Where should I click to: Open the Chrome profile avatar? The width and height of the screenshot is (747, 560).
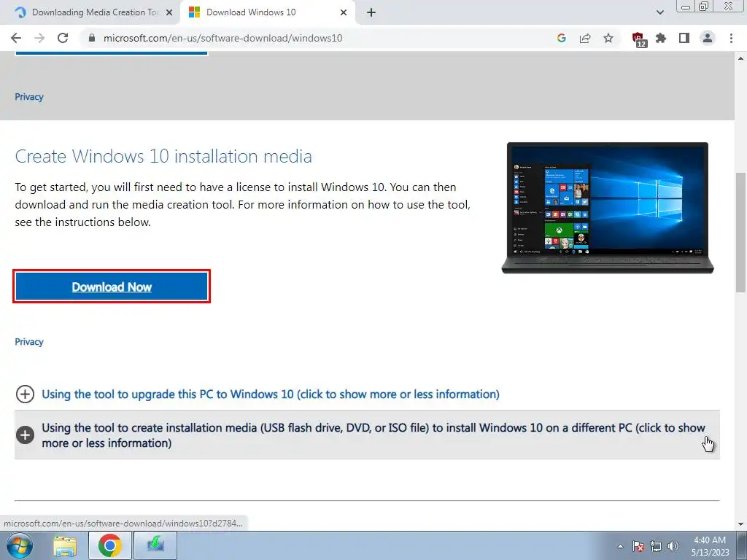click(x=708, y=38)
